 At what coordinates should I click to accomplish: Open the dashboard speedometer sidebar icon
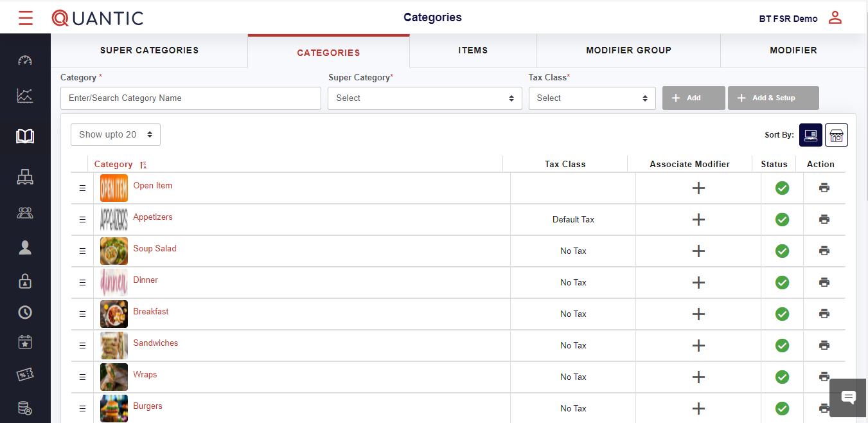pos(25,61)
